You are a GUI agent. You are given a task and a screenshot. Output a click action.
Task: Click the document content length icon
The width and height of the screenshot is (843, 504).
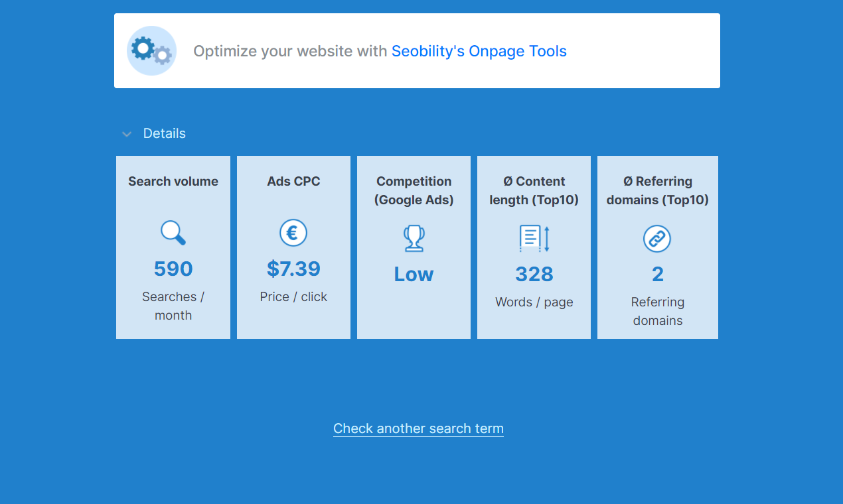tap(534, 239)
